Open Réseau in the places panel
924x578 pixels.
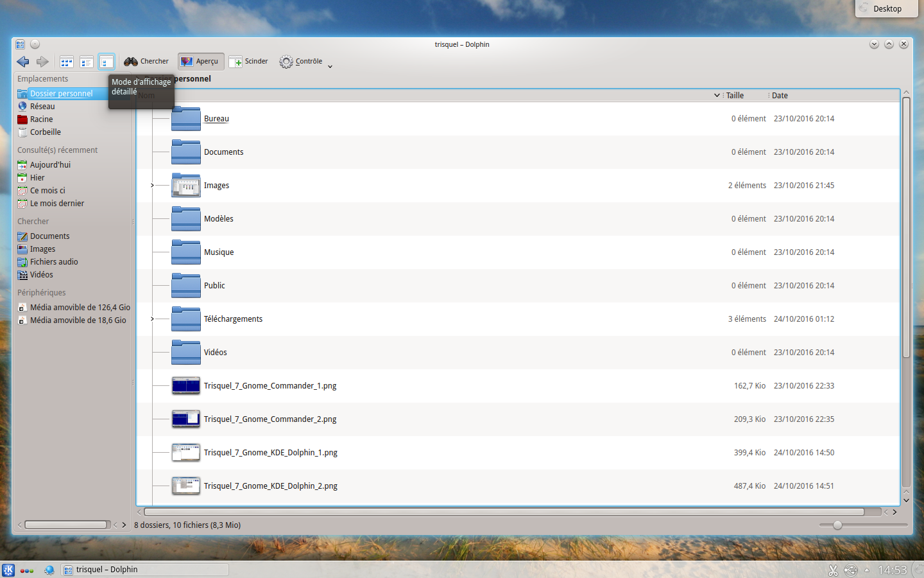42,107
